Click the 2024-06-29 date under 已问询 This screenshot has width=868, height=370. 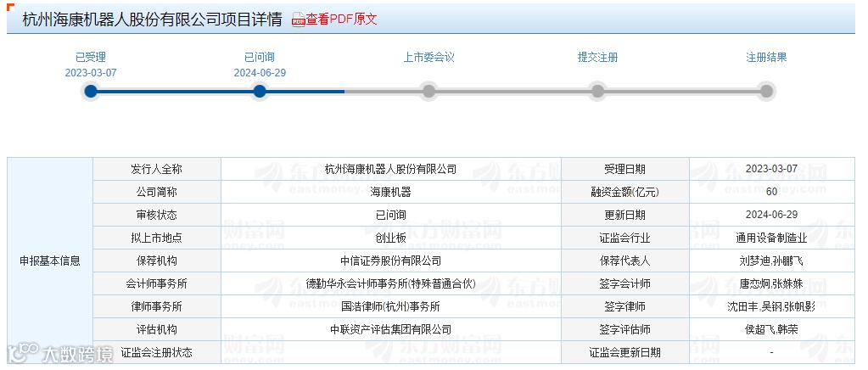(260, 73)
